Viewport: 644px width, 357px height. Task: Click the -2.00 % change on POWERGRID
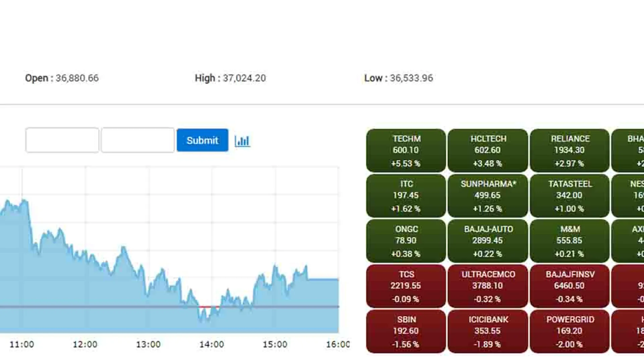coord(570,344)
